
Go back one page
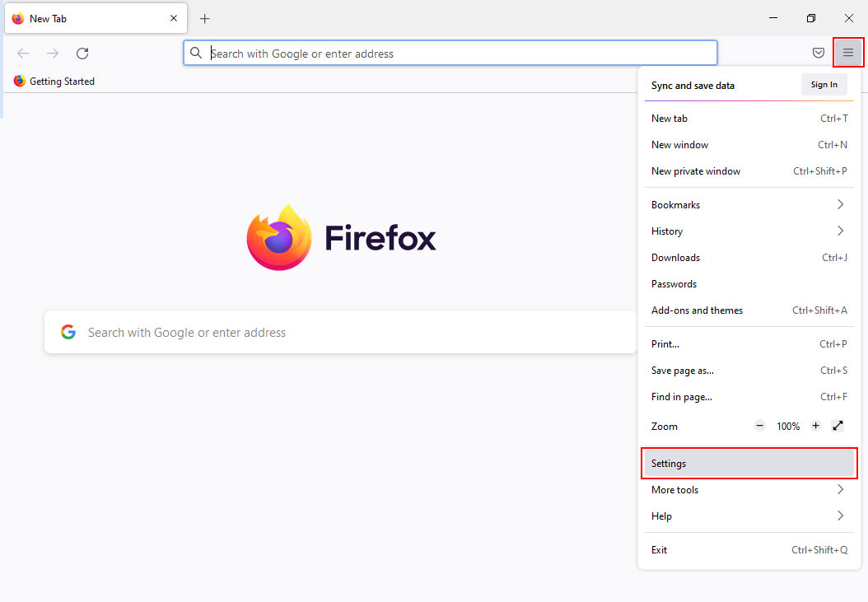(x=23, y=54)
